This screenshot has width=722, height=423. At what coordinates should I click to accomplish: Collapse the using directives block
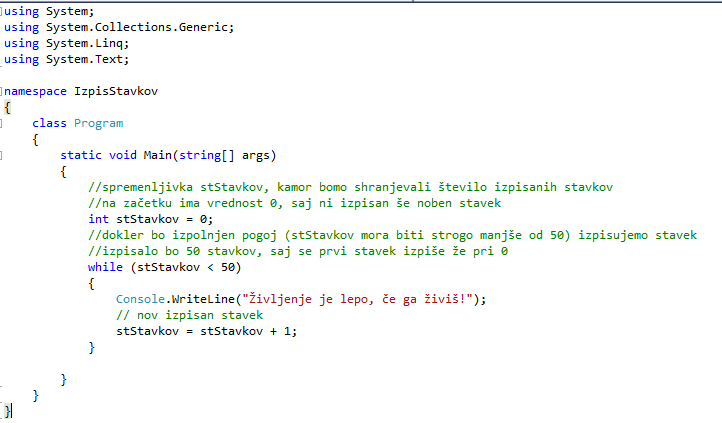pos(3,10)
